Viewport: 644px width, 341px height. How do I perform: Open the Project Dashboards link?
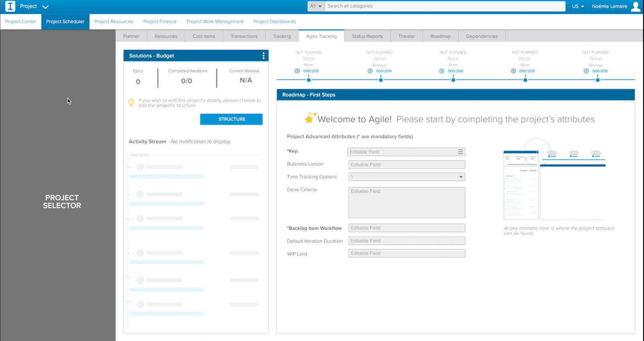coord(275,22)
